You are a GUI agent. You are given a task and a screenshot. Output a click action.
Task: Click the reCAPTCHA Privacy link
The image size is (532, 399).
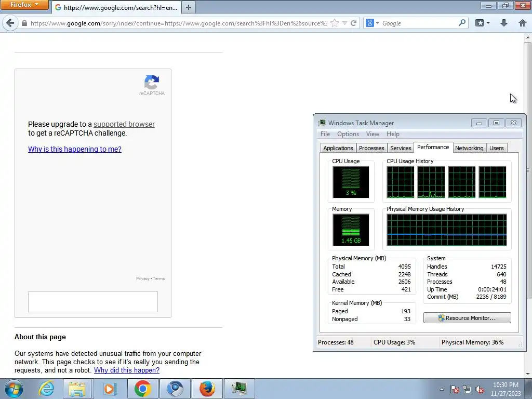(x=143, y=278)
